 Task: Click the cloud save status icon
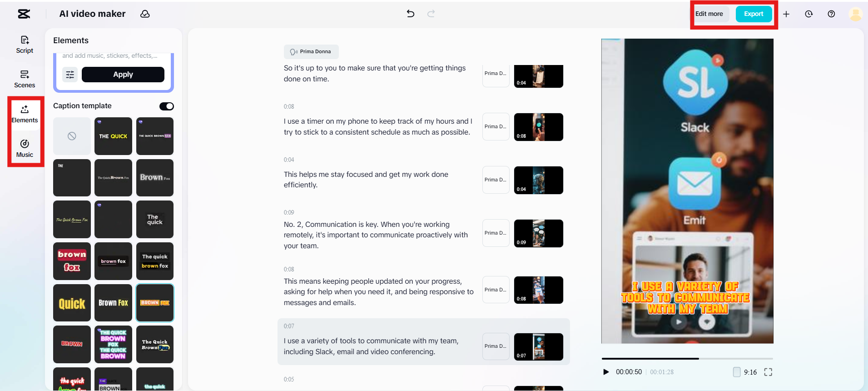click(145, 14)
